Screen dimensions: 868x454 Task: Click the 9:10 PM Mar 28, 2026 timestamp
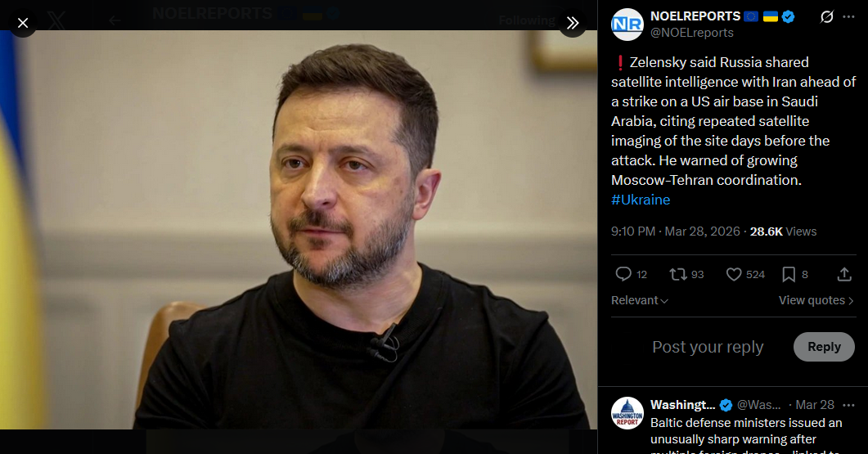tap(676, 231)
